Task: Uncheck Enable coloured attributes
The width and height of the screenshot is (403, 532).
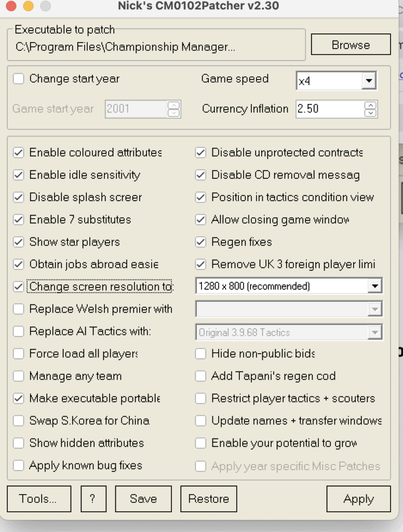Action: [19, 153]
